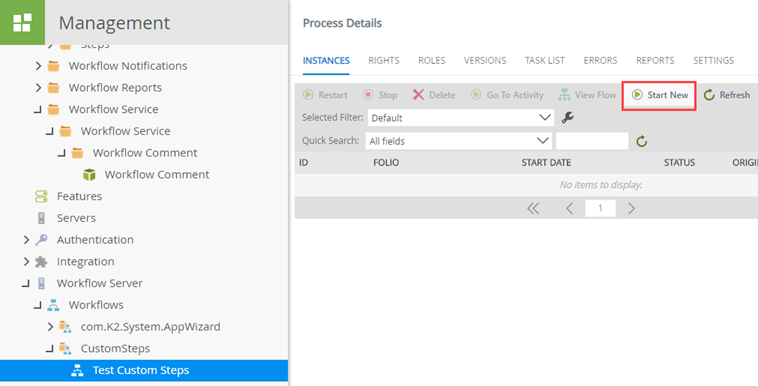Open the Quick Search All fields dropdown
Screen dimensions: 758x386
pos(459,141)
